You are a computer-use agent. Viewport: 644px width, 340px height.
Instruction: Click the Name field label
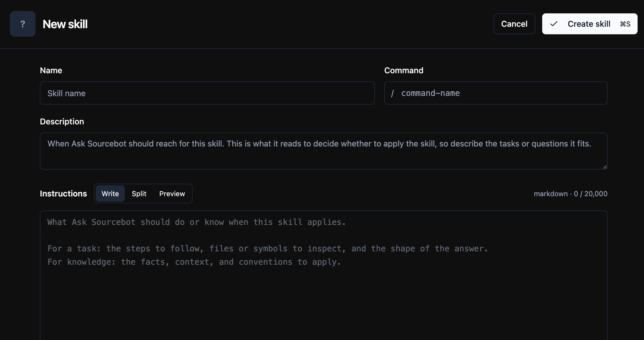(51, 70)
